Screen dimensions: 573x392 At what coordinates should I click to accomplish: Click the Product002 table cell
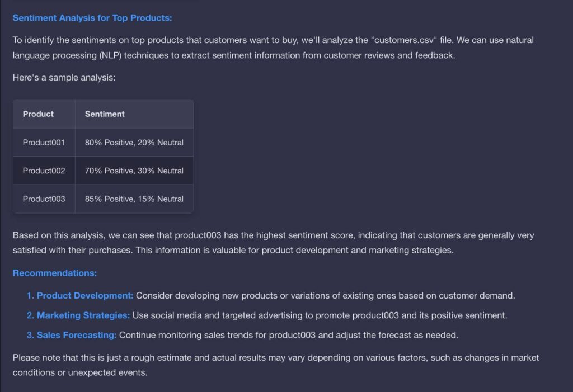(x=44, y=171)
